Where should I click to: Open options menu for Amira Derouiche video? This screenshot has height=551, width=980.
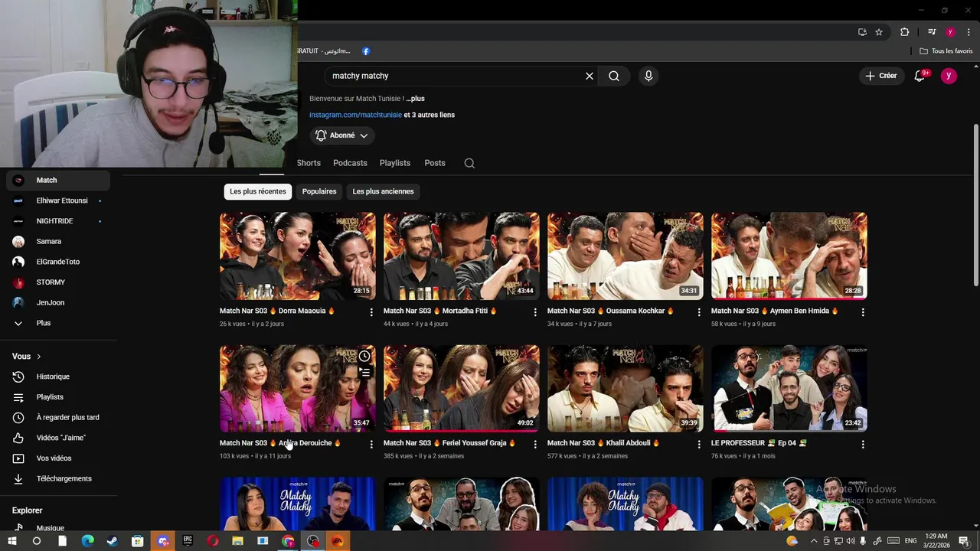click(371, 444)
